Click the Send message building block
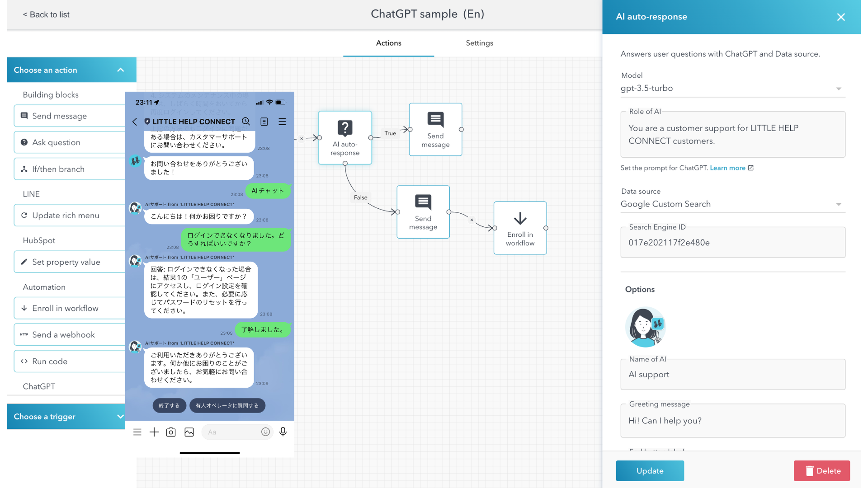 tap(70, 116)
